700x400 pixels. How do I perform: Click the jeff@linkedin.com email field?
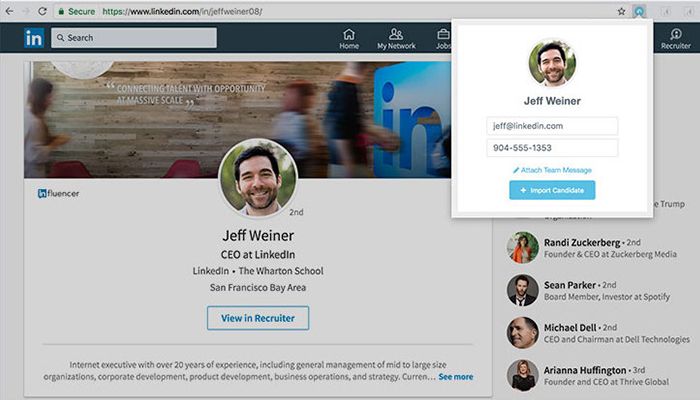(552, 126)
